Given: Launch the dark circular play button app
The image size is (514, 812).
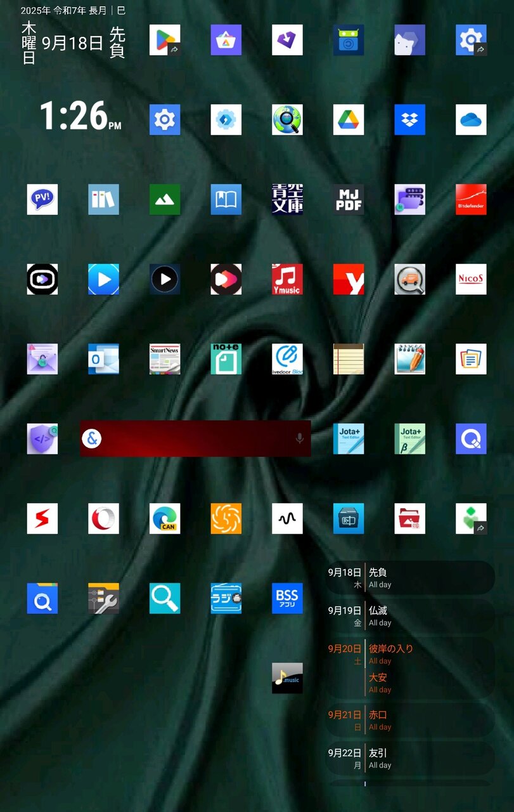Looking at the screenshot, I should point(165,279).
